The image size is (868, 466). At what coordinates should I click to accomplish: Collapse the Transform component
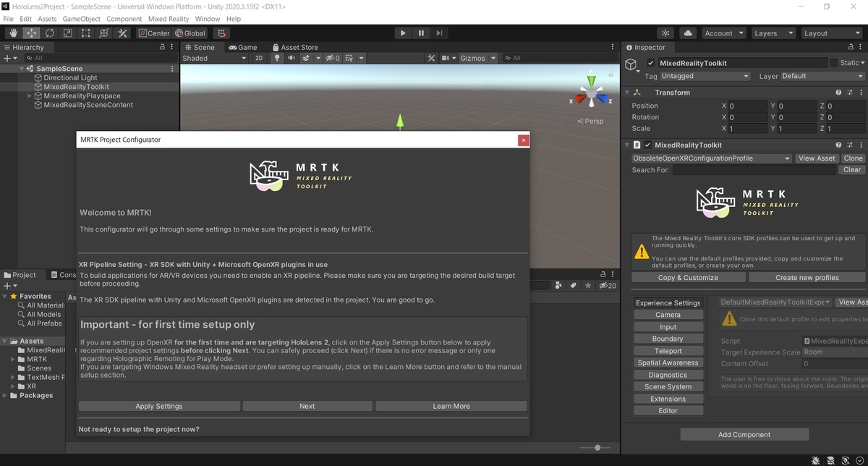[x=627, y=93]
